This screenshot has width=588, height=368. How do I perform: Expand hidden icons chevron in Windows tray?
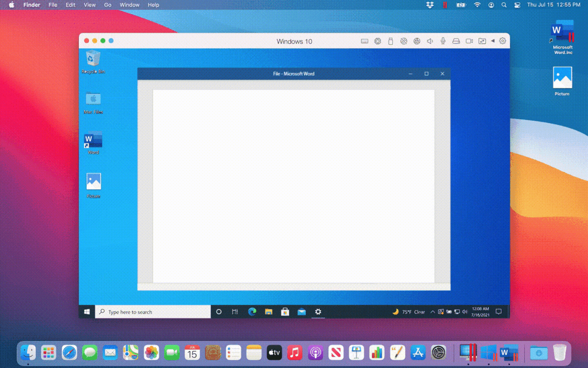(433, 312)
